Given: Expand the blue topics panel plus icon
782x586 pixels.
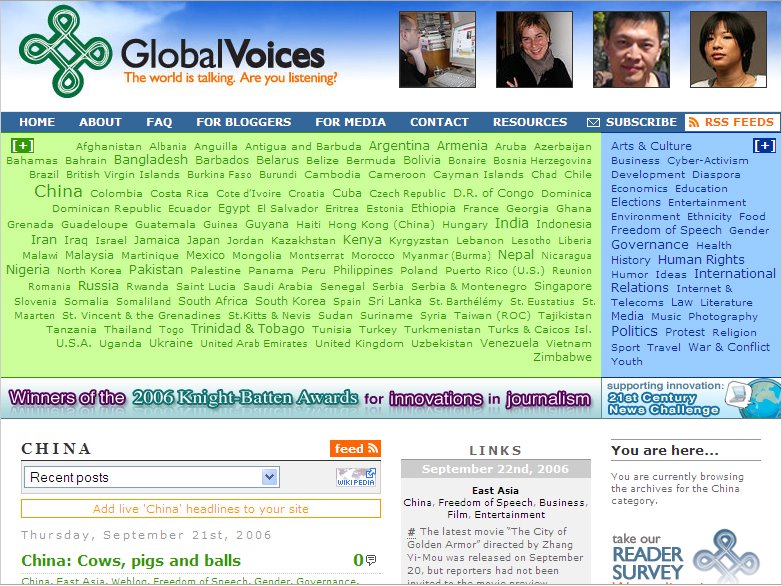Looking at the screenshot, I should click(764, 146).
